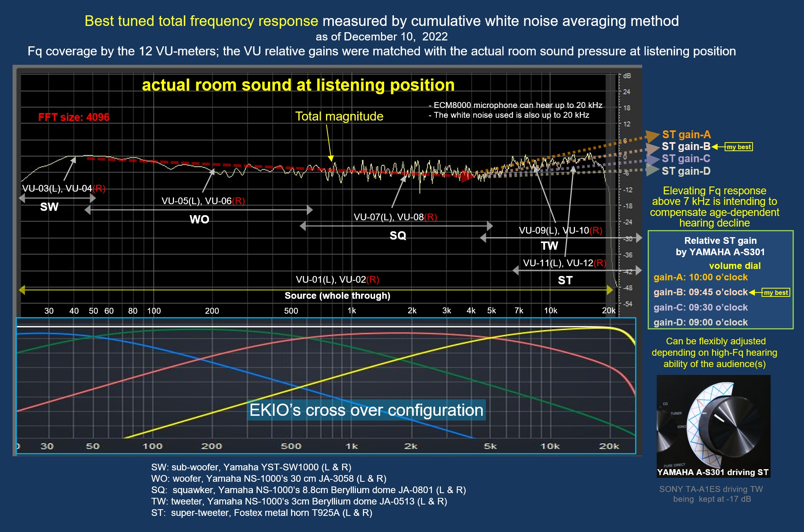Select the purple "ST gain-C" label
The image size is (804, 532).
pos(686,159)
